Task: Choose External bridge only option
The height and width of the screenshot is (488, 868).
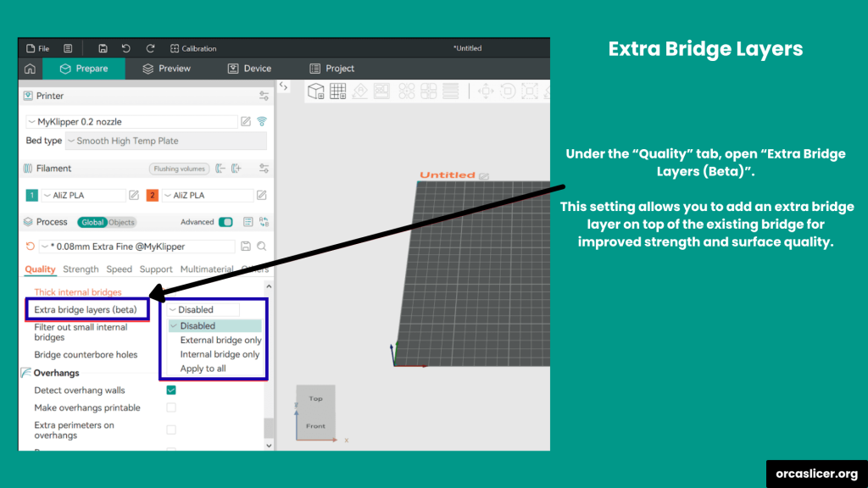Action: 220,340
